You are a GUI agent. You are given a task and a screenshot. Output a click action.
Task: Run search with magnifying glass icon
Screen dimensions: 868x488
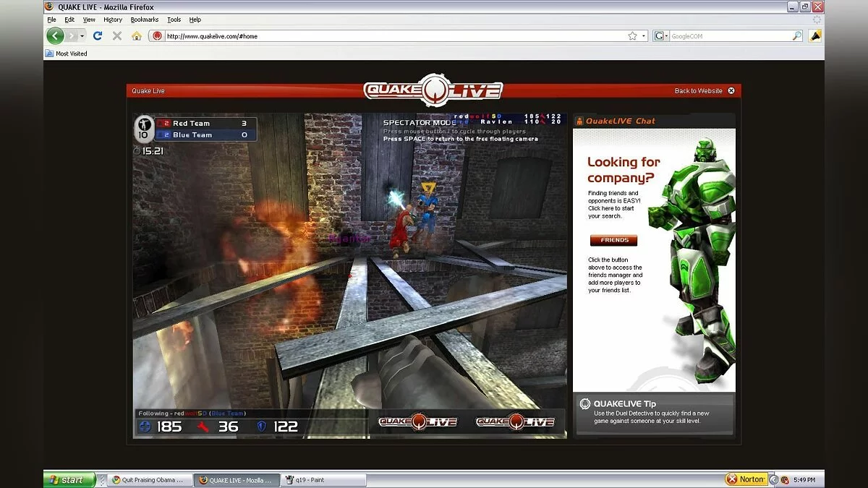(797, 35)
